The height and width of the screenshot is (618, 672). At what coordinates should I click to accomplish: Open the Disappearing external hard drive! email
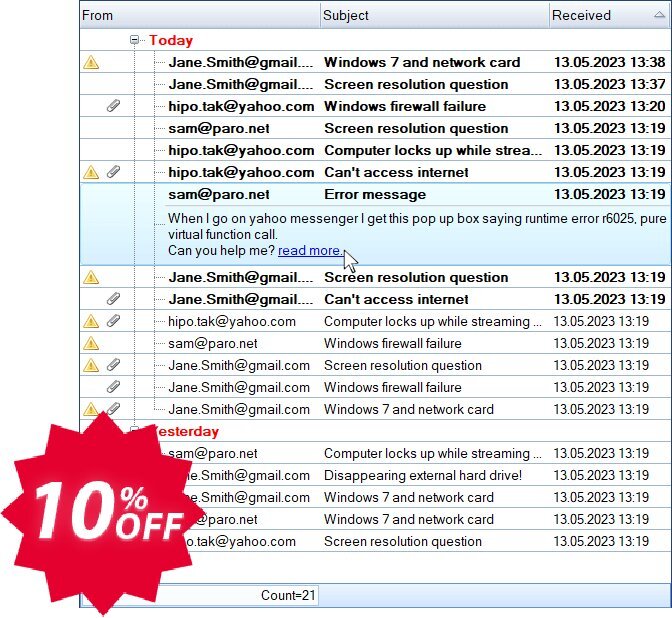click(x=423, y=475)
